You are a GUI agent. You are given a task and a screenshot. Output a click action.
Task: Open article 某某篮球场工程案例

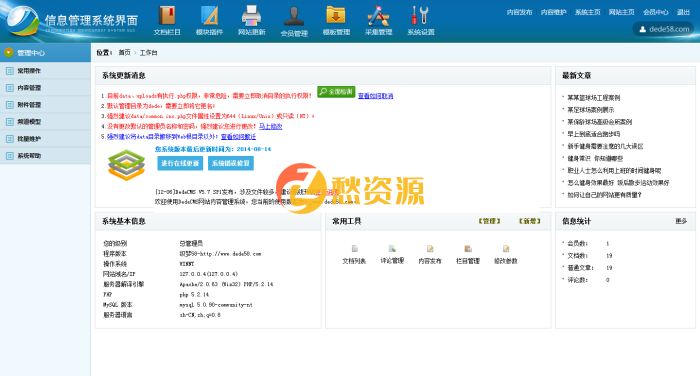click(x=593, y=97)
